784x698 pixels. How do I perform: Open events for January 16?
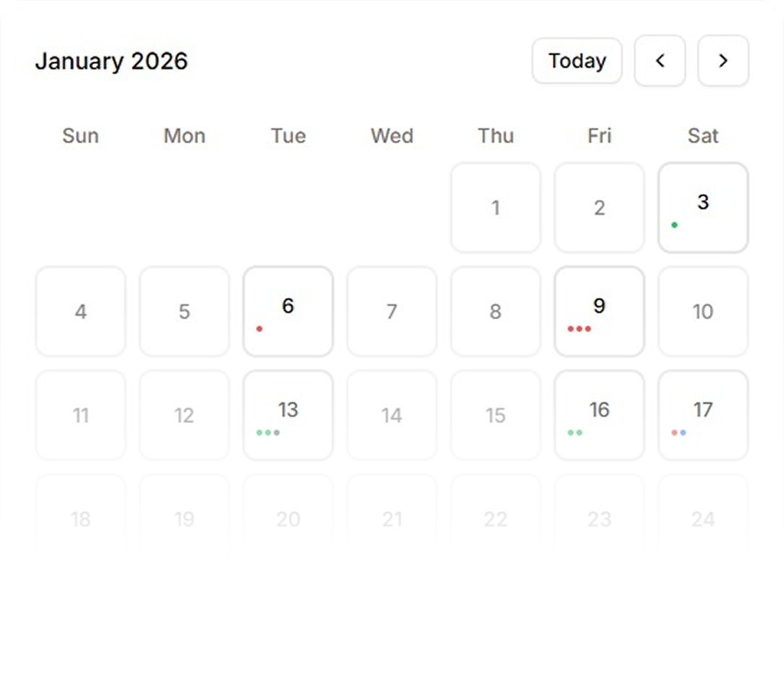click(599, 415)
